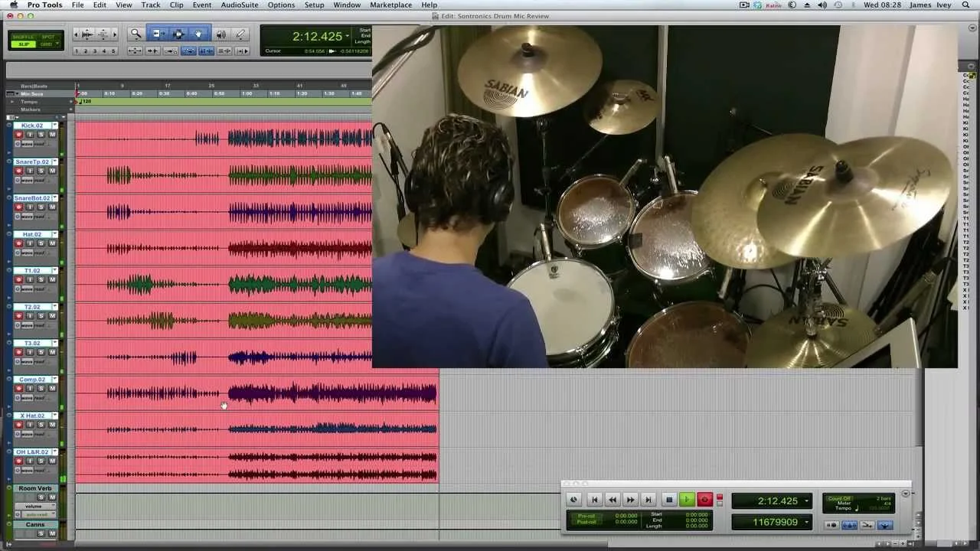Switch to Shuffle edit mode
Image resolution: width=980 pixels, height=551 pixels.
pos(23,36)
